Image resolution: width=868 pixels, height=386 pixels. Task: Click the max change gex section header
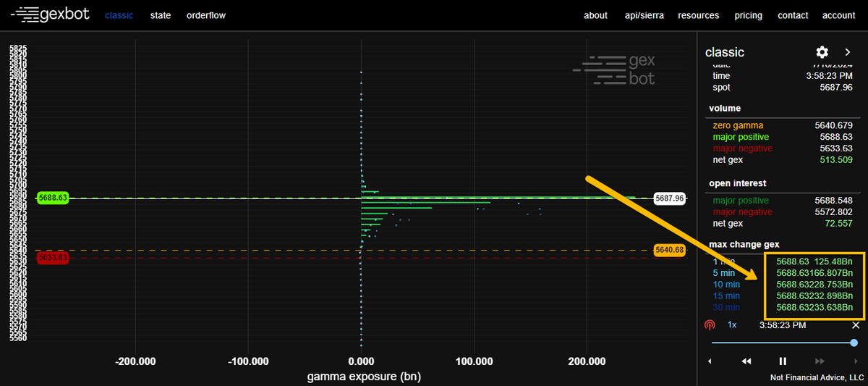click(745, 244)
